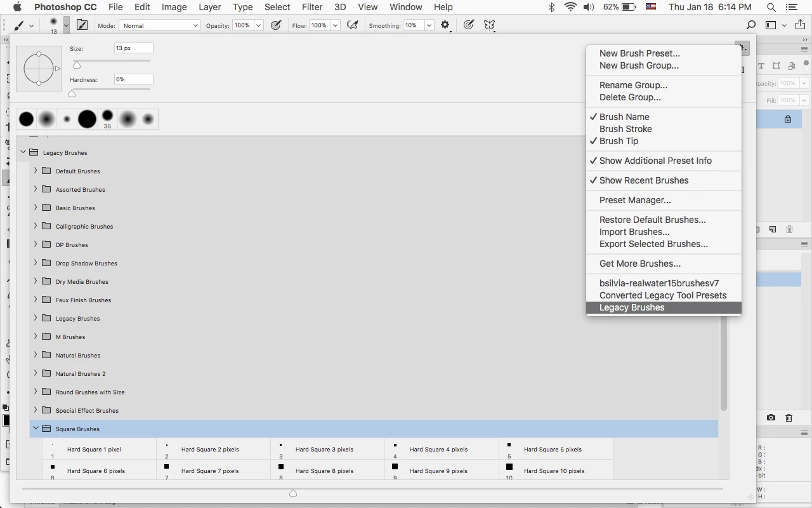Collapse Square Brushes folder
812x508 pixels.
point(36,429)
